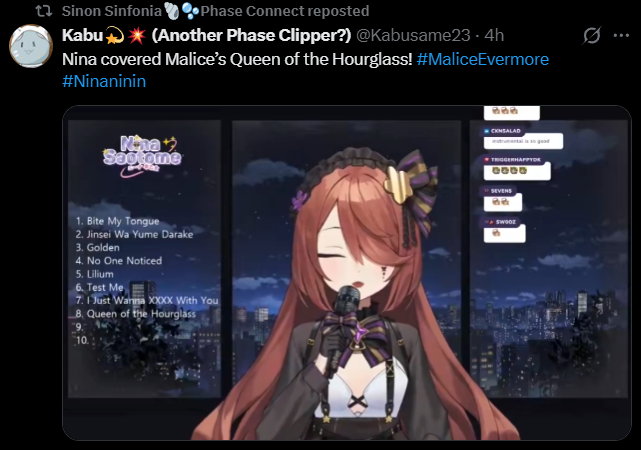
Task: Click the Grok slashed-circle icon
Action: (592, 36)
